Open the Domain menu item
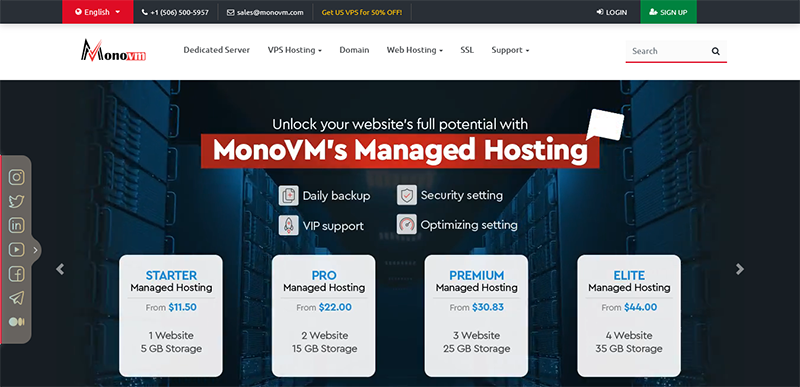The width and height of the screenshot is (800, 387). pyautogui.click(x=354, y=50)
